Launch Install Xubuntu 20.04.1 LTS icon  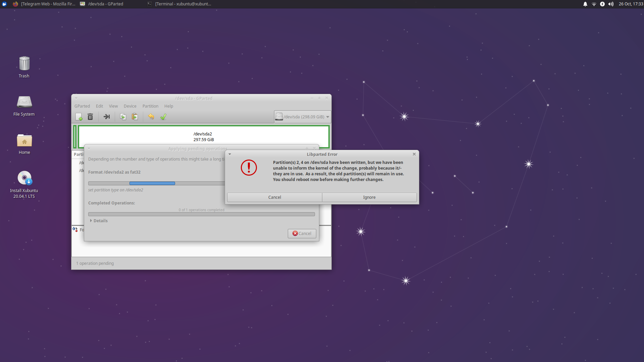pos(24,184)
